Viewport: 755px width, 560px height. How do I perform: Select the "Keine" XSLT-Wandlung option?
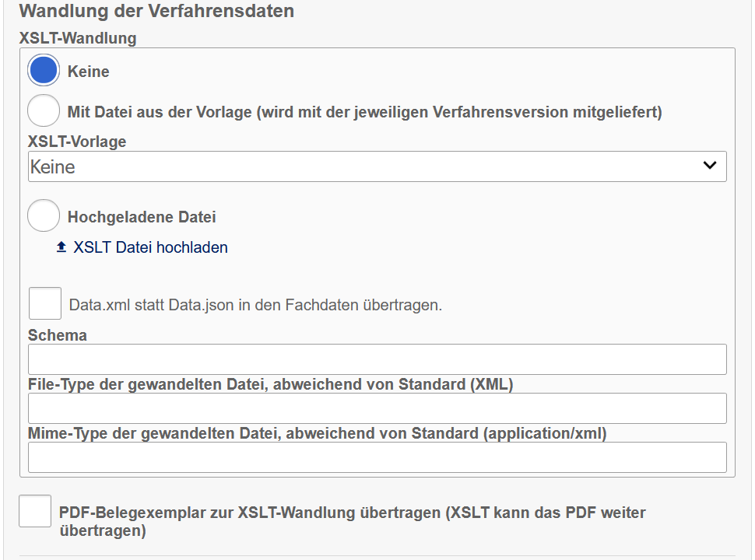click(44, 69)
